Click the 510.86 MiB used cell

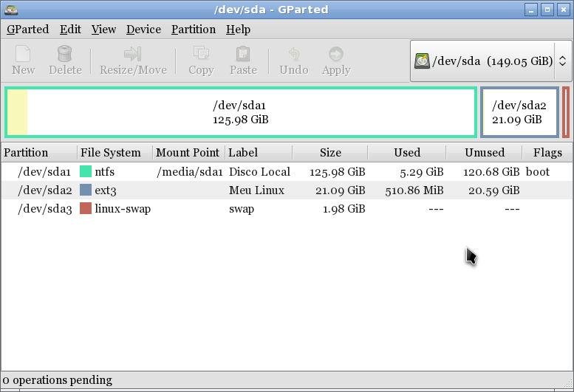pos(414,190)
